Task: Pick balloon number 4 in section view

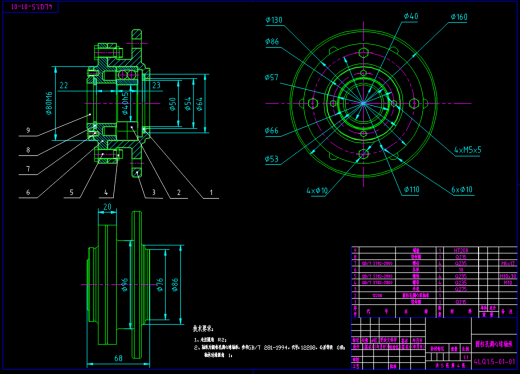Action: coord(106,192)
